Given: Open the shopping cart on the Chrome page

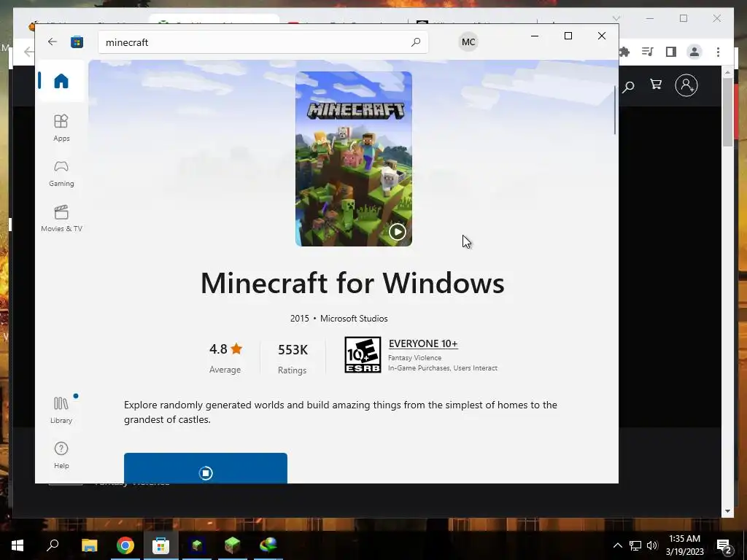Looking at the screenshot, I should [656, 85].
